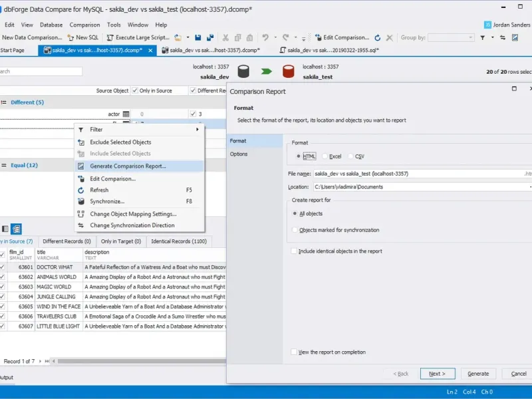Click the green synchronization direction arrow
The image size is (532, 399).
point(266,71)
